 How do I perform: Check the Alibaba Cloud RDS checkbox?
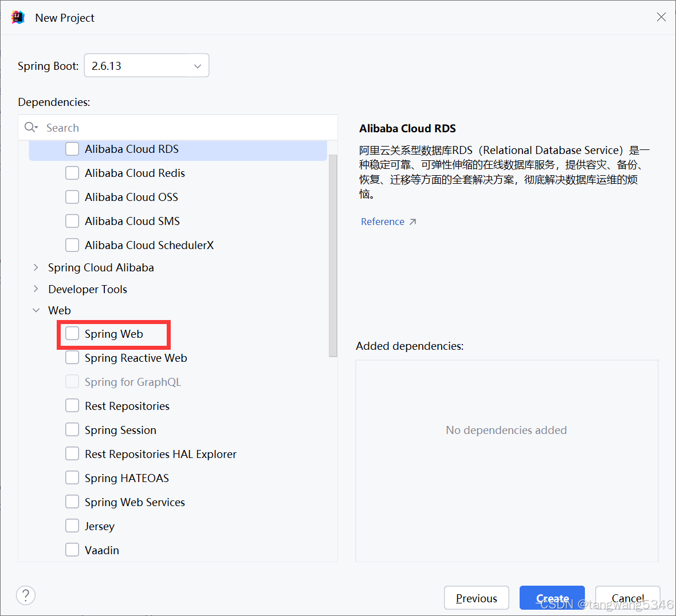72,149
